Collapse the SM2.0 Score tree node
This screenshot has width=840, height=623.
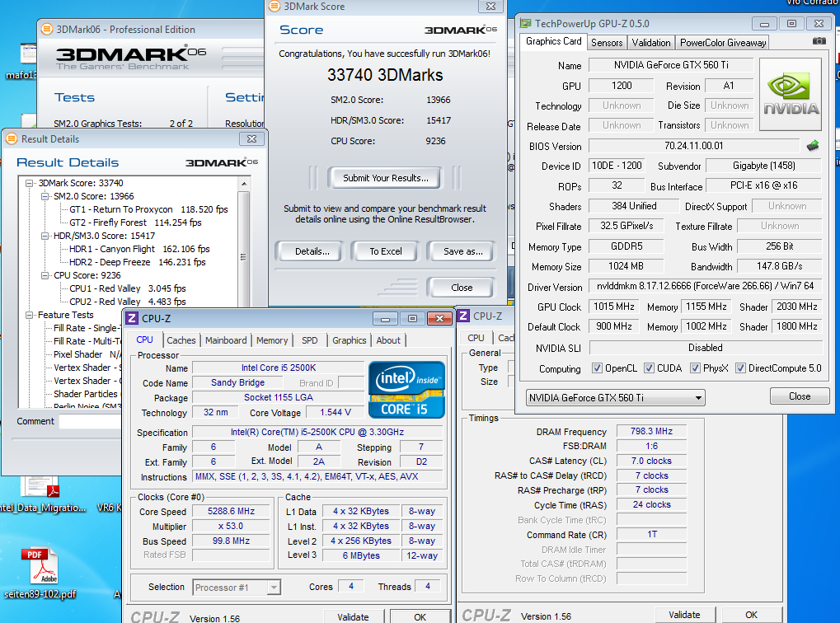(x=45, y=197)
